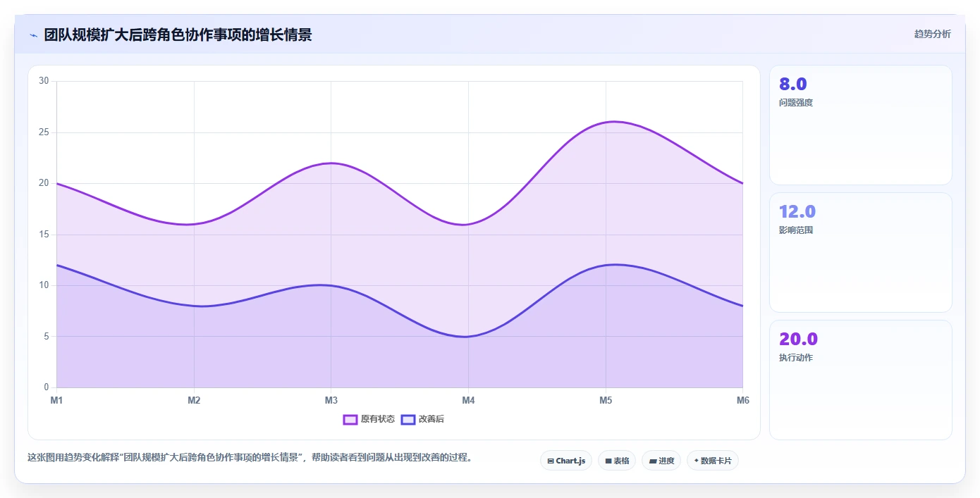Select the 数据卡片 tag chip

[x=713, y=461]
